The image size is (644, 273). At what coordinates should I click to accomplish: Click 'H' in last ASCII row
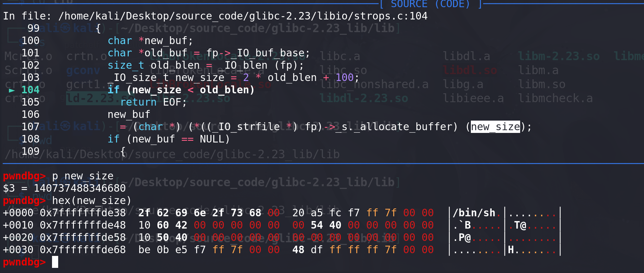click(511, 250)
